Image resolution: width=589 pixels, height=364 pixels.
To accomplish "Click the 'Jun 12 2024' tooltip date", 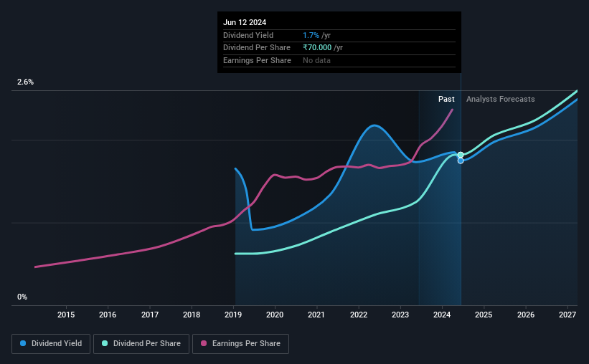I will 245,22.
